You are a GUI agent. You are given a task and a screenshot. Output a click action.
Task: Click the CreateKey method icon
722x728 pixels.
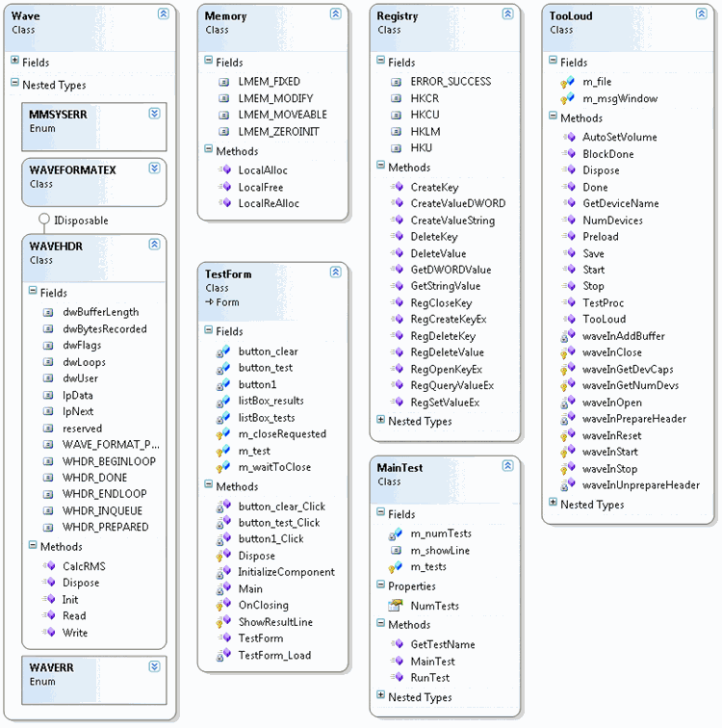pos(397,187)
